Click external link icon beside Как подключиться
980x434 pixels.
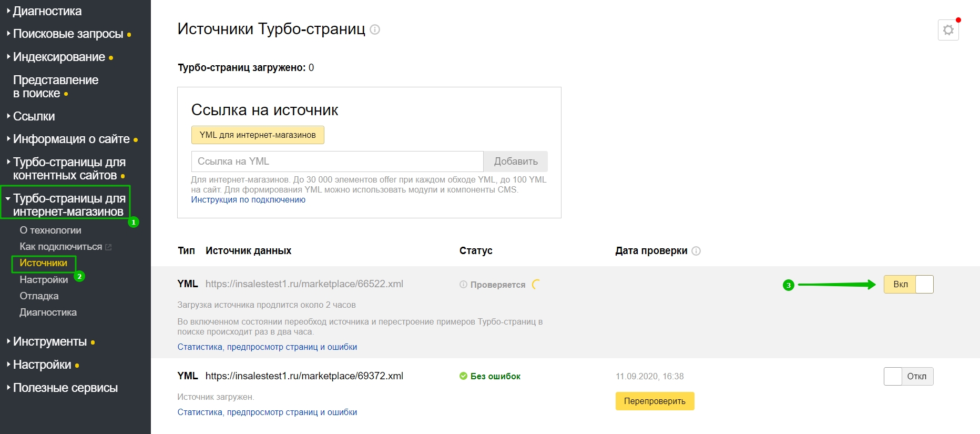click(x=108, y=247)
